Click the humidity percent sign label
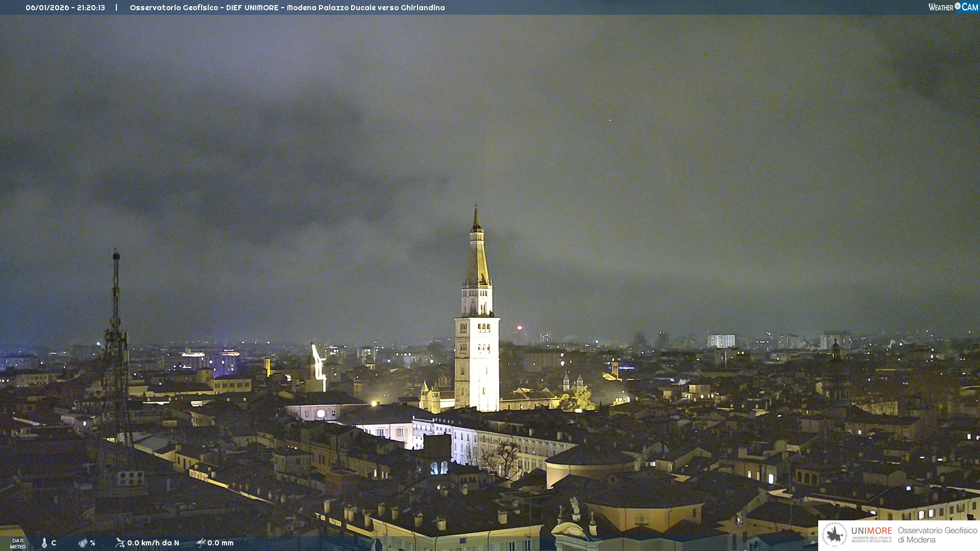The width and height of the screenshot is (980, 551). coord(92,543)
